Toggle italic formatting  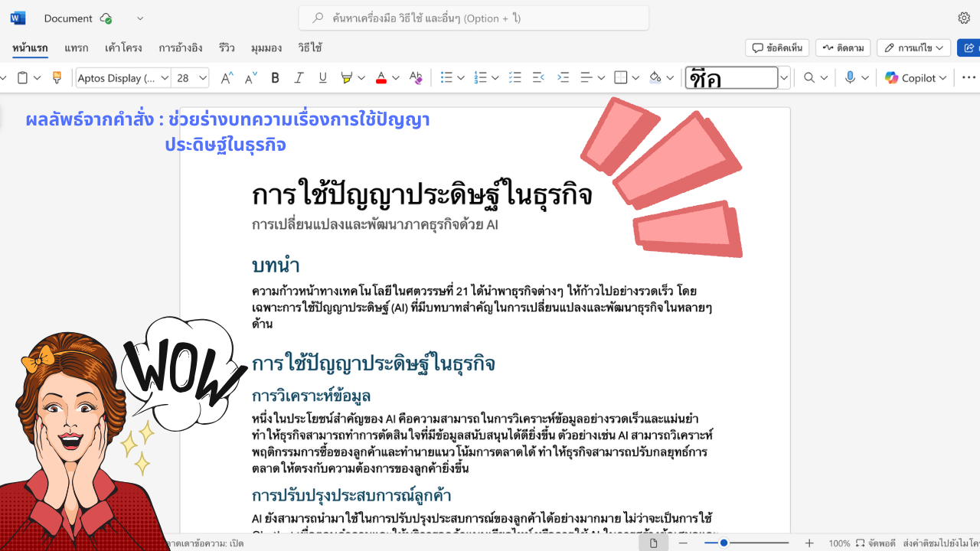point(299,77)
